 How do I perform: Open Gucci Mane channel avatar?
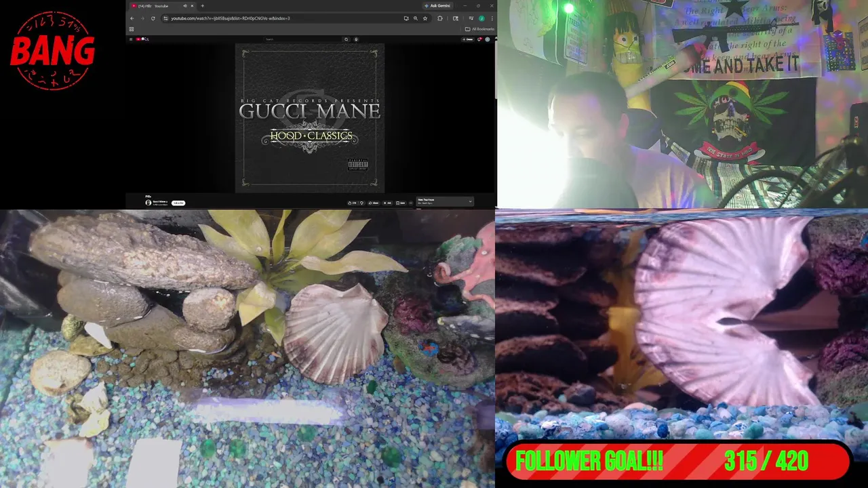click(149, 203)
